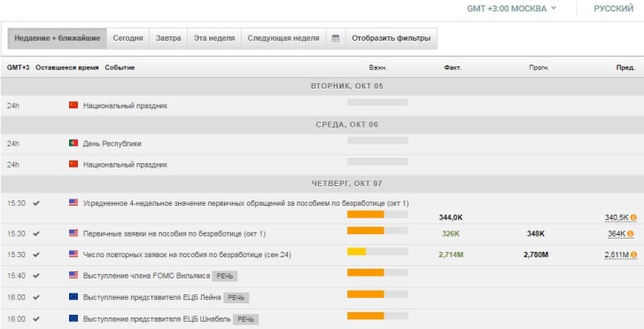Click EU flag beside ЕЦБ Шнабель speech
The image size is (644, 329).
point(74,318)
